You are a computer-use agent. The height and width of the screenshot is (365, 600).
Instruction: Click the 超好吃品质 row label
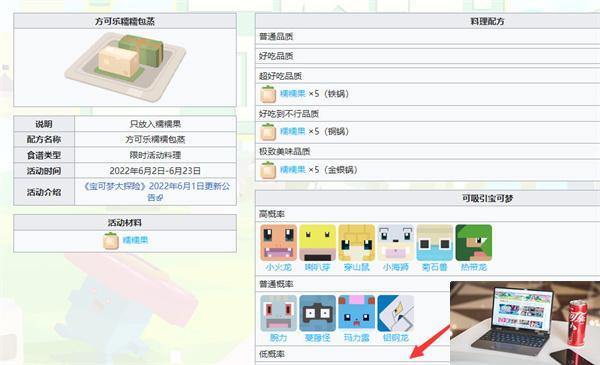(280, 76)
